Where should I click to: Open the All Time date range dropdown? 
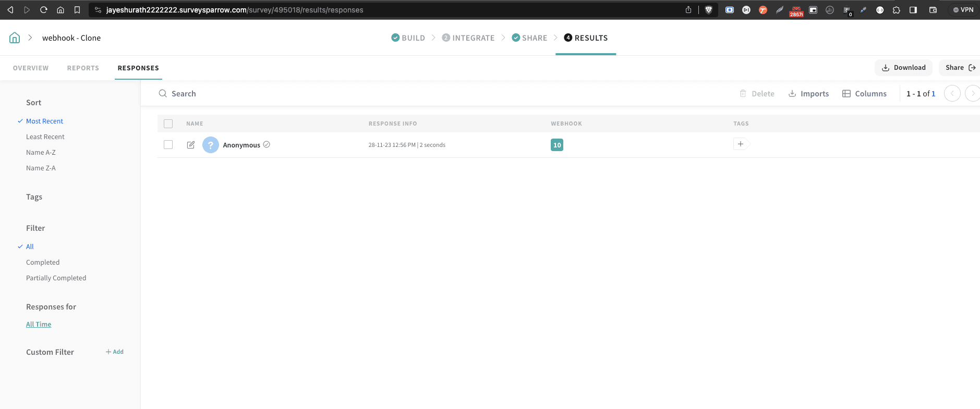pos(39,325)
